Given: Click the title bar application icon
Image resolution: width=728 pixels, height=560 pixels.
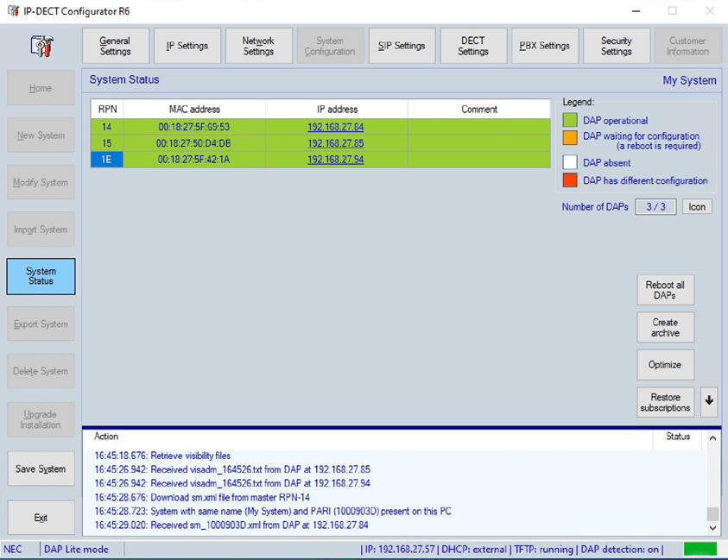Looking at the screenshot, I should pyautogui.click(x=14, y=11).
